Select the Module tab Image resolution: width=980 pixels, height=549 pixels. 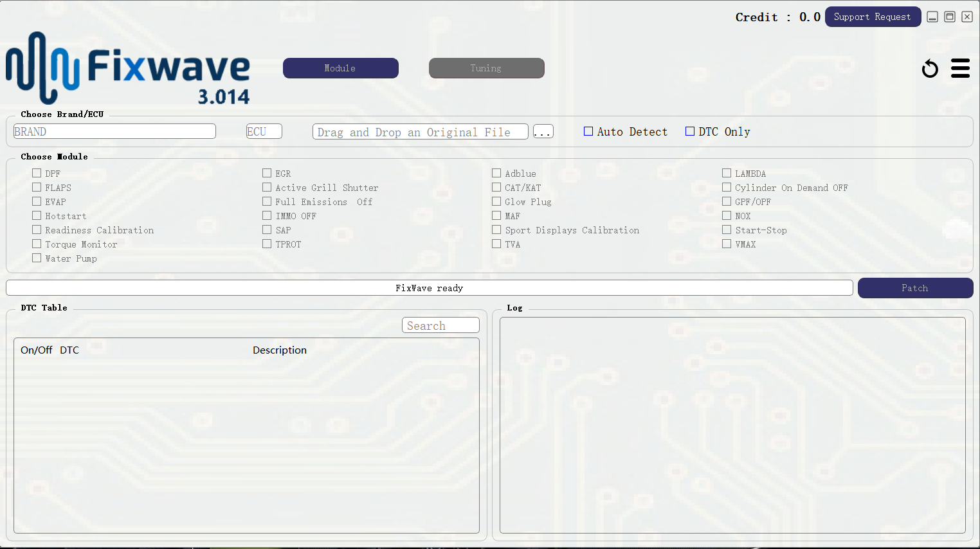coord(340,68)
